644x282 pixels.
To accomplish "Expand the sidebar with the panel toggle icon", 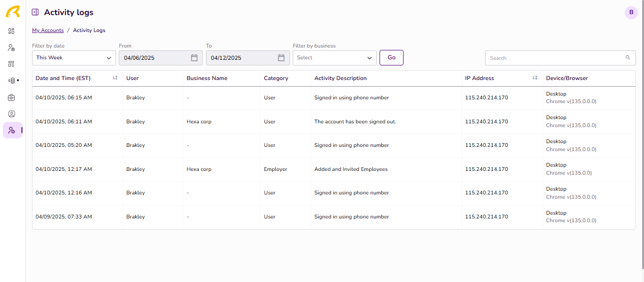I will [35, 12].
